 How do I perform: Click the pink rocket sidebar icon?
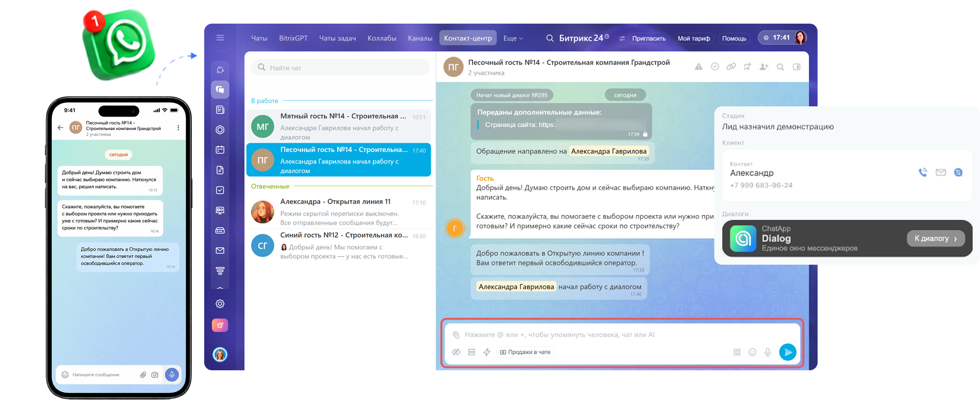point(220,325)
